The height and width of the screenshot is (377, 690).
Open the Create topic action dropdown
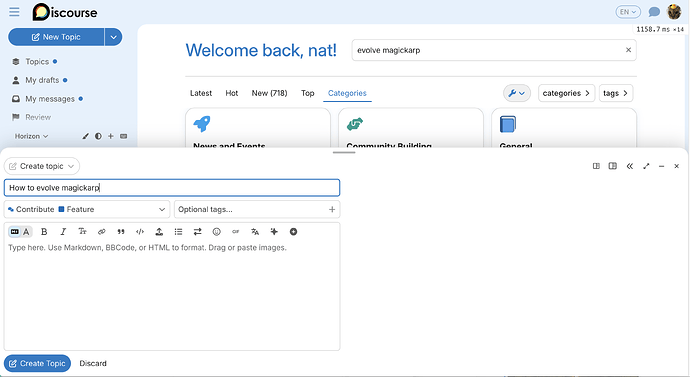[x=42, y=166]
